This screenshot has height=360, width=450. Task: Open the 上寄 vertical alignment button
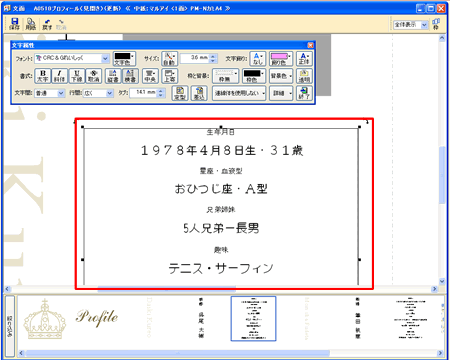click(170, 76)
